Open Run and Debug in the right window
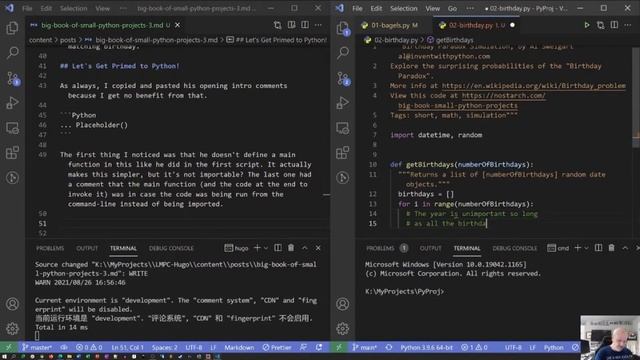Image resolution: width=640 pixels, height=360 pixels. pyautogui.click(x=343, y=102)
